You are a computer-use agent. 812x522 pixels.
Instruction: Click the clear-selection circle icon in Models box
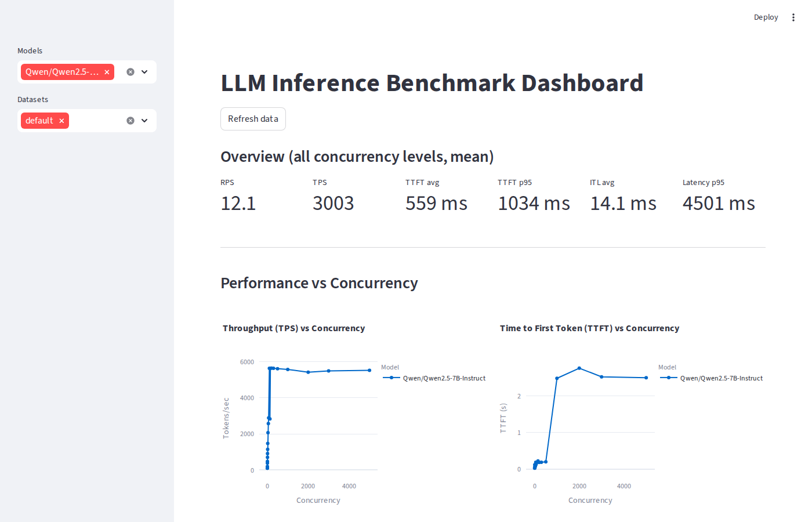[x=130, y=71]
